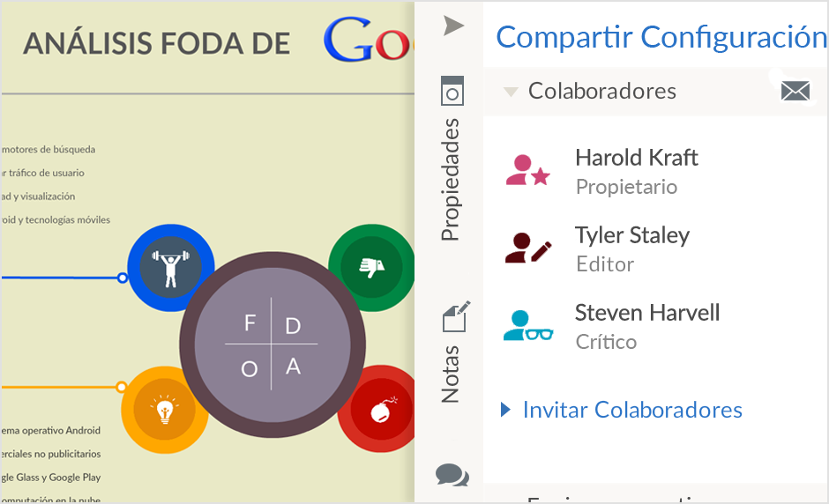Select the green thumbs-down weaknesses circle
Image resolution: width=829 pixels, height=504 pixels.
[x=371, y=267]
